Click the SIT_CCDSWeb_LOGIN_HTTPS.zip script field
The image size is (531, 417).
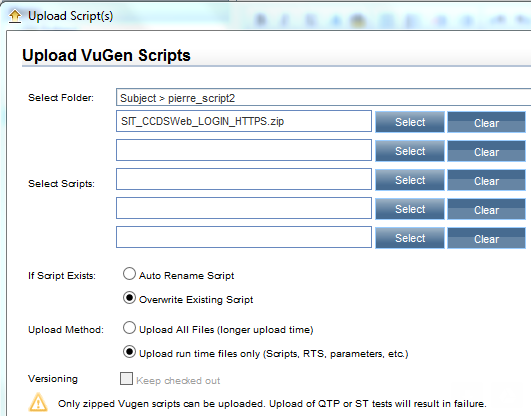(244, 121)
